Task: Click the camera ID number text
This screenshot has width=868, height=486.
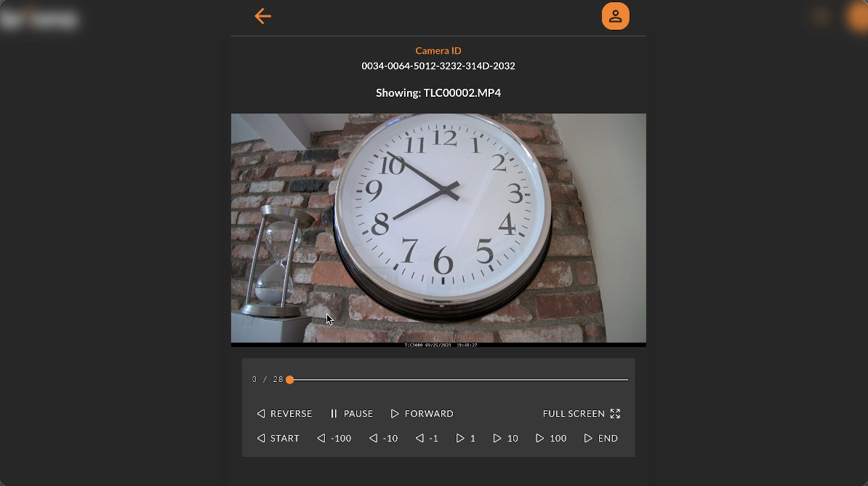Action: point(438,66)
